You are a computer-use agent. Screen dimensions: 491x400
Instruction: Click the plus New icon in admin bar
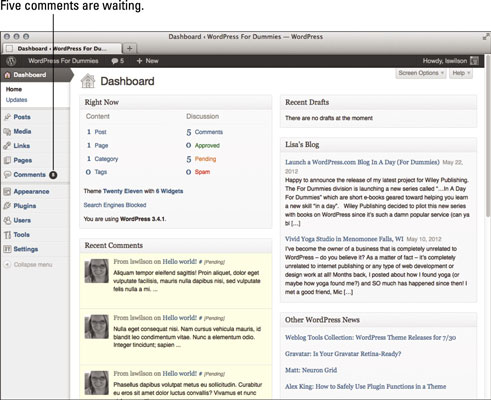[139, 61]
